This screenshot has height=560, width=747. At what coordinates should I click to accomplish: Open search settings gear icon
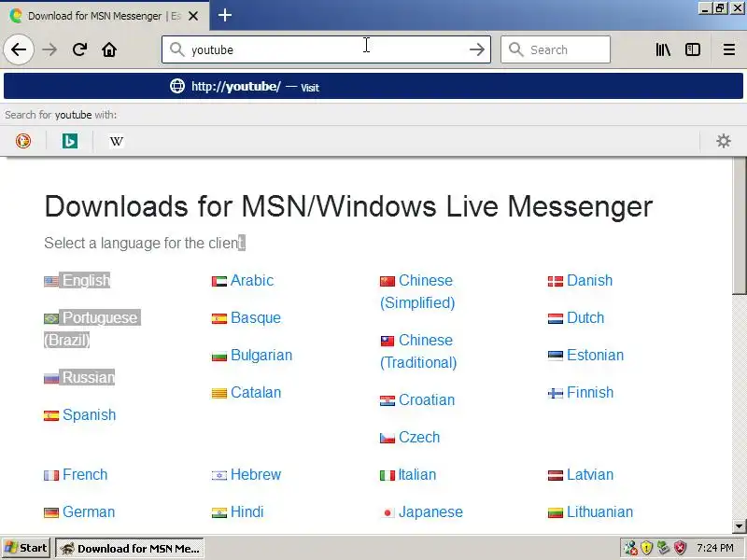coord(723,141)
